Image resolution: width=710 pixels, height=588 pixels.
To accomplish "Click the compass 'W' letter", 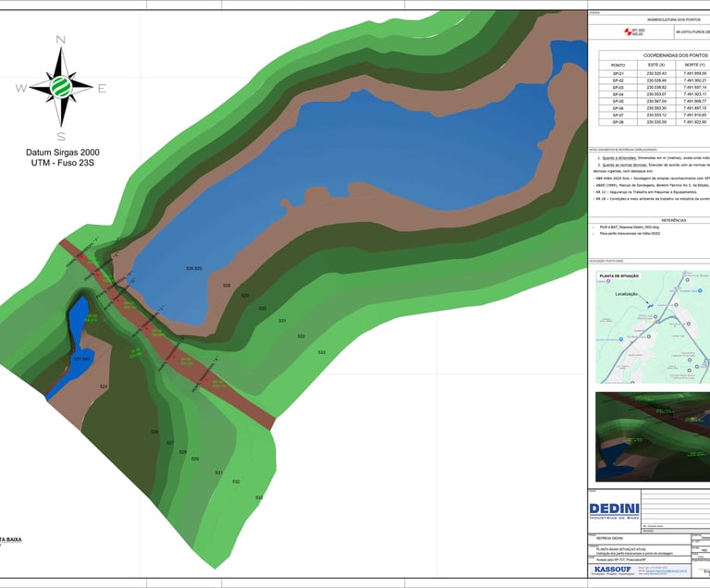I will pos(21,89).
